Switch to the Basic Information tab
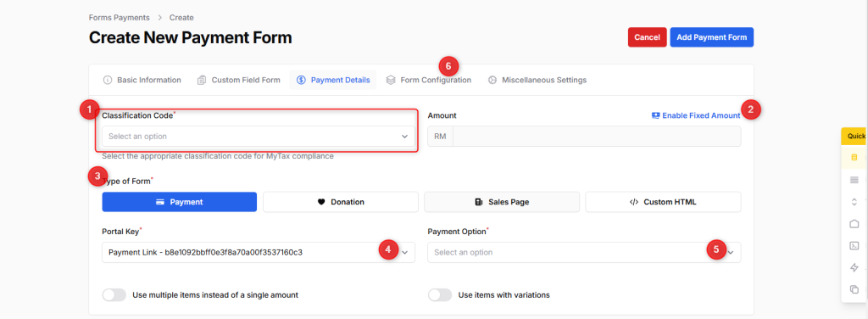Screen dimensions: 868x319 coord(142,80)
